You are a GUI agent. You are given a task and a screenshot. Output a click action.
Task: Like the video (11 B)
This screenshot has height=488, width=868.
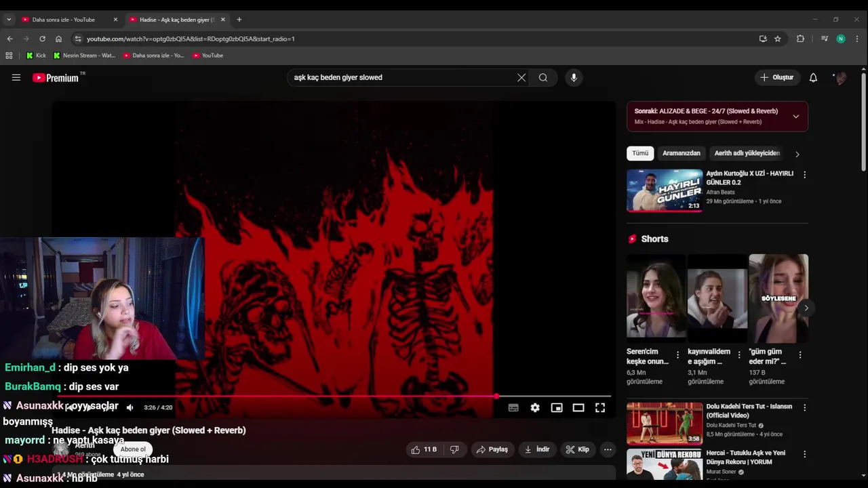tap(423, 449)
